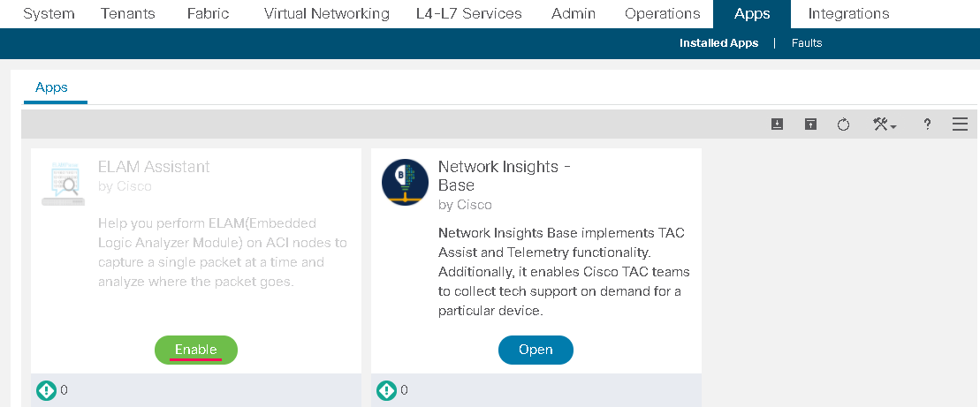
Task: Click ELAM Assistant fault status icon
Action: pos(47,391)
